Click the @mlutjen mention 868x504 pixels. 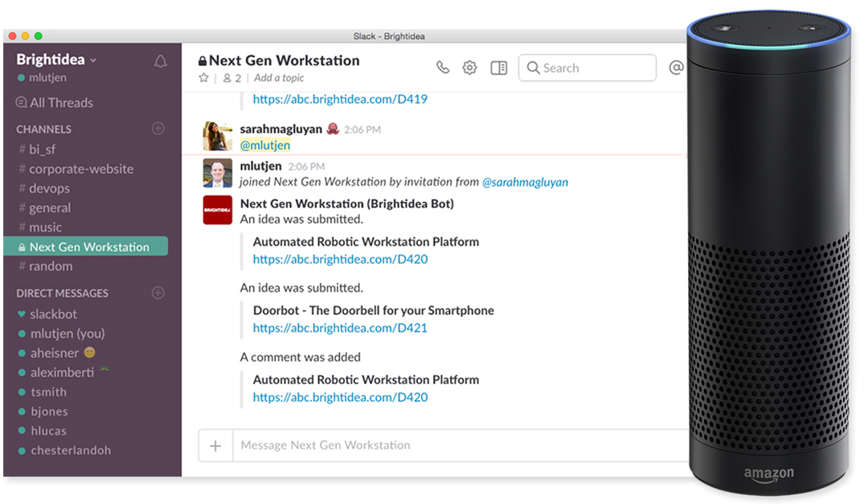click(x=265, y=145)
